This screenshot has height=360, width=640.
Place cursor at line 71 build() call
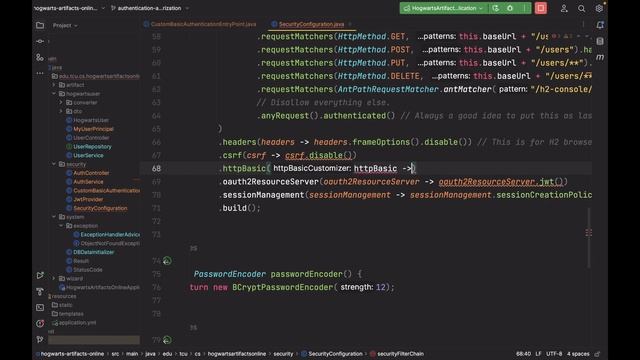click(241, 208)
